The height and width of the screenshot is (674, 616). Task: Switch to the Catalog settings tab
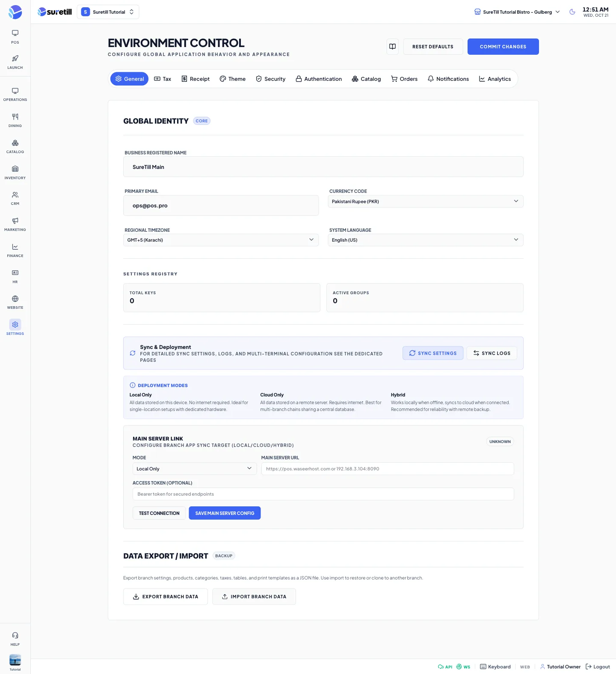tap(366, 79)
